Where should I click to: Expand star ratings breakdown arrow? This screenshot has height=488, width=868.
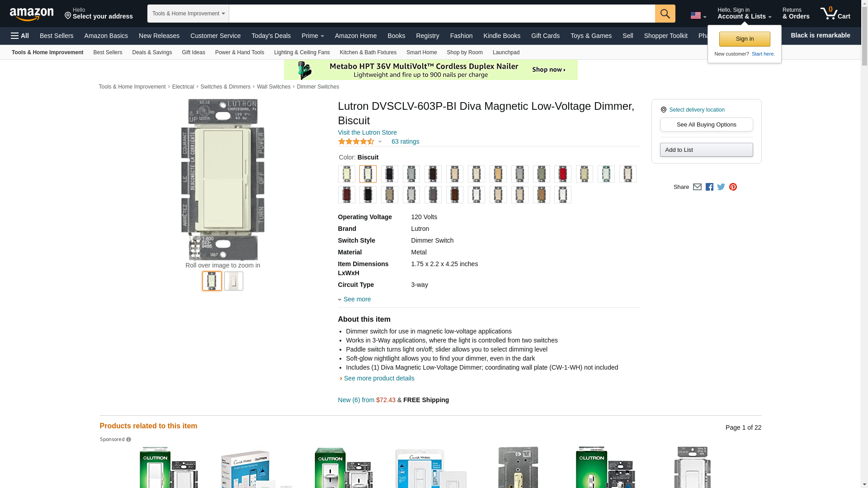[x=380, y=142]
